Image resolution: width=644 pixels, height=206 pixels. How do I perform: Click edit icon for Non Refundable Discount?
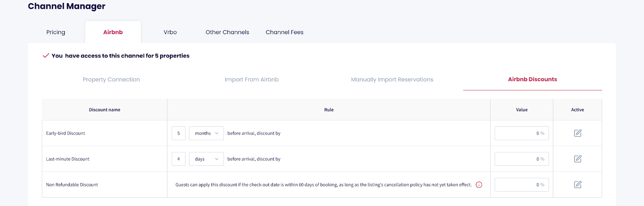578,185
